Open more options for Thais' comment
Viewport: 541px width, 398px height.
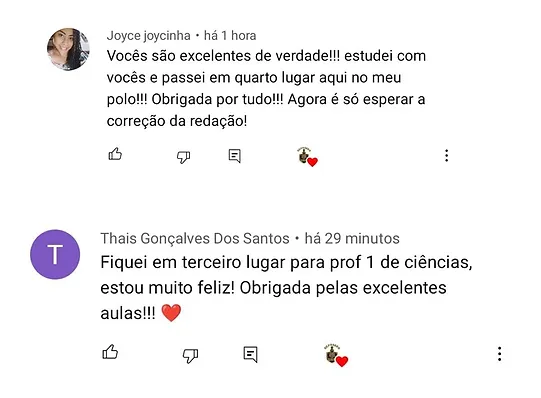pyautogui.click(x=499, y=354)
